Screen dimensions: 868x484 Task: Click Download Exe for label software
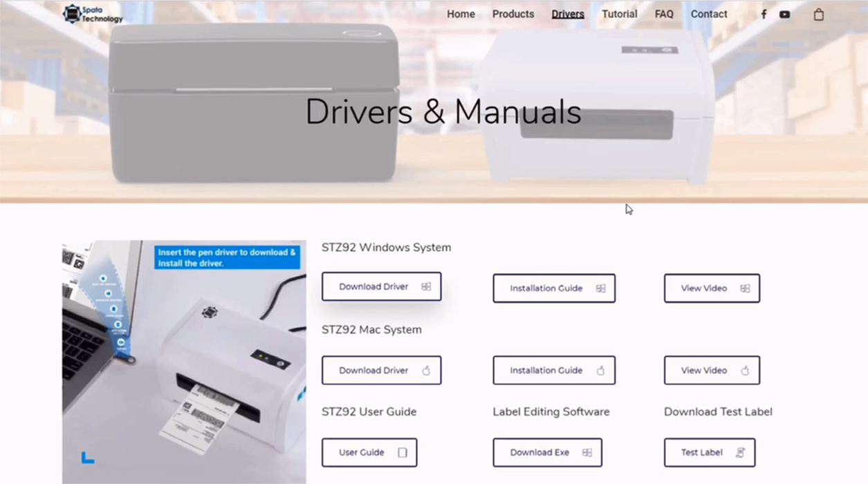[x=546, y=453]
